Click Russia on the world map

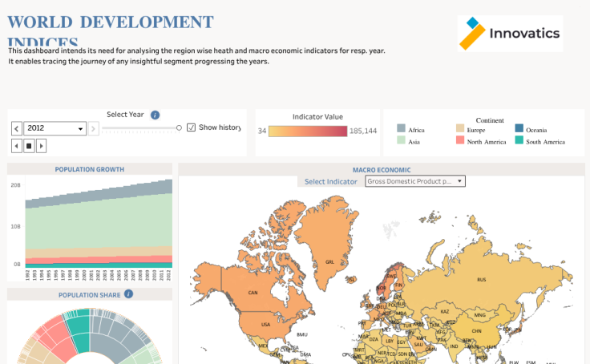(x=481, y=277)
